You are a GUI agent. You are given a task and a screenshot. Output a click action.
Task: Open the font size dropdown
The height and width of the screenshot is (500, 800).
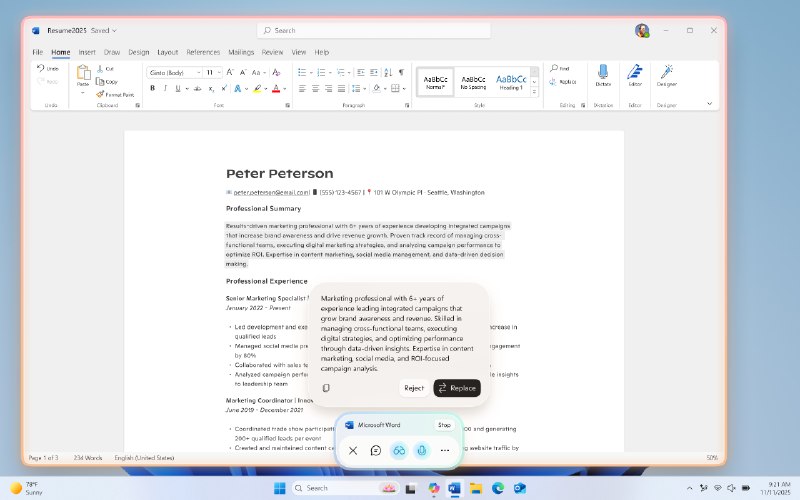pyautogui.click(x=219, y=72)
